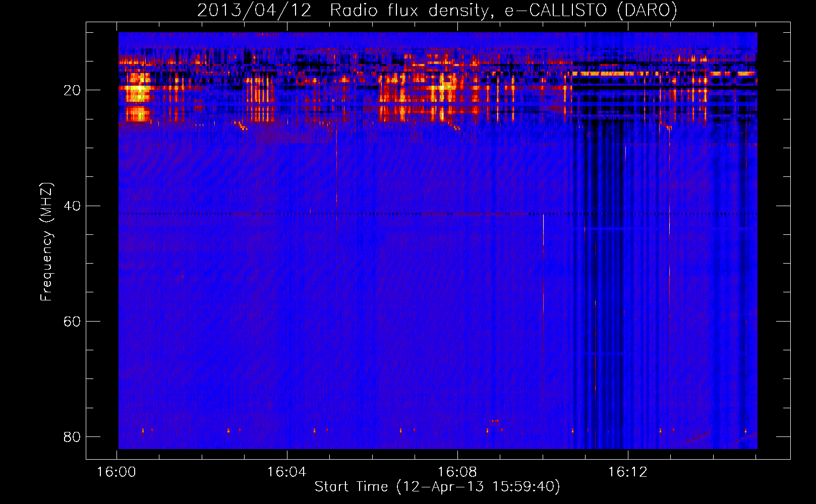The image size is (816, 504).
Task: Click the 60 MHz frequency tick label
Action: click(72, 321)
